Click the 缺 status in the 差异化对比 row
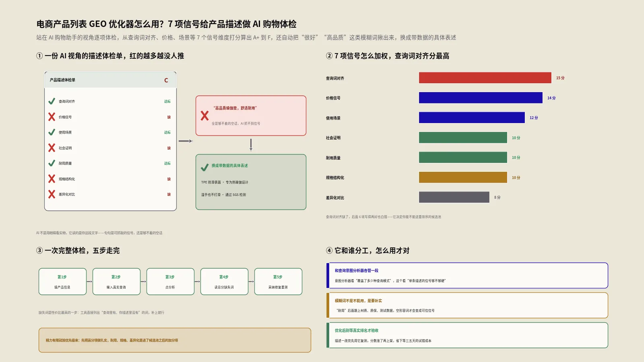The width and height of the screenshot is (644, 362). 169,194
